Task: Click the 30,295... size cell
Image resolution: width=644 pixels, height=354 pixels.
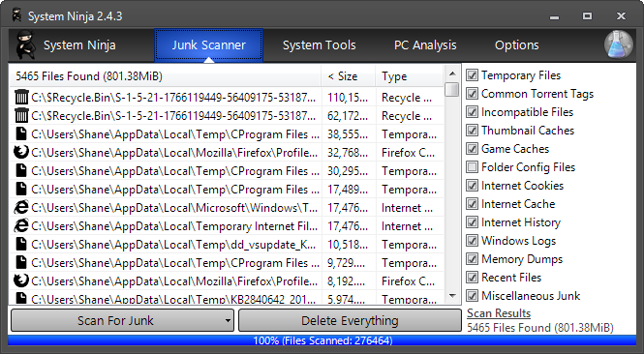Action: coord(349,171)
